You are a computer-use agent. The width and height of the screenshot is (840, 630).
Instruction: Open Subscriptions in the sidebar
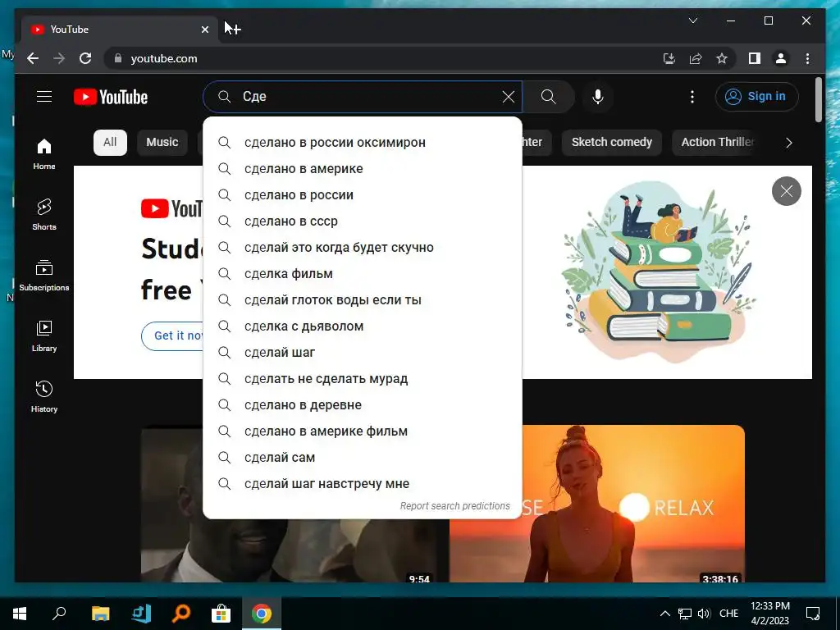click(x=44, y=276)
